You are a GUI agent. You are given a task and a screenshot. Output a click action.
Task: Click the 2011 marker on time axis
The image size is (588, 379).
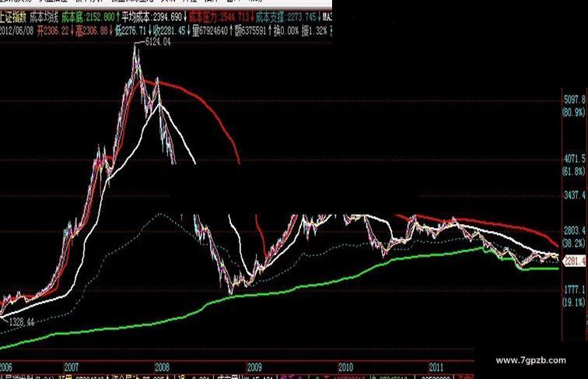436,367
